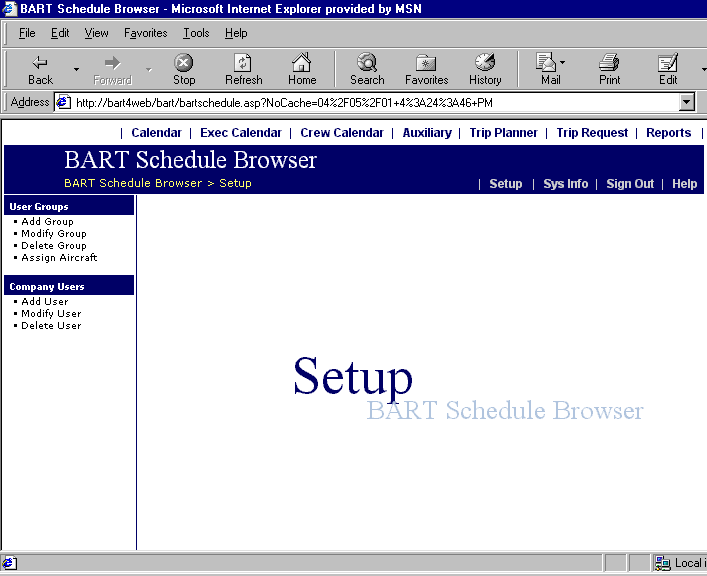The width and height of the screenshot is (707, 576).
Task: Expand the Mail button dropdown
Action: click(563, 63)
